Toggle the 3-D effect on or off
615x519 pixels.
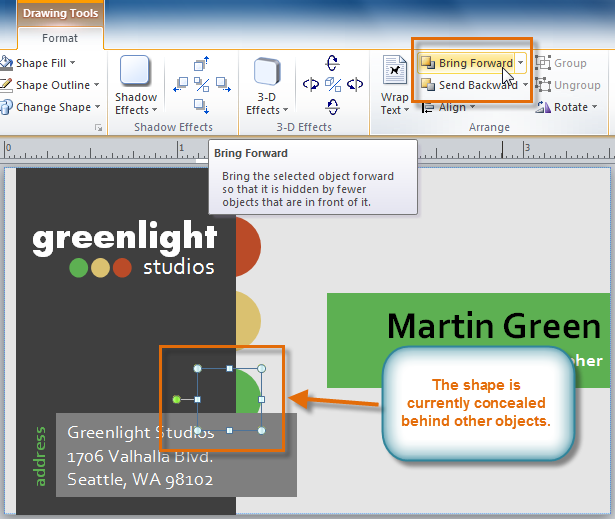[331, 85]
